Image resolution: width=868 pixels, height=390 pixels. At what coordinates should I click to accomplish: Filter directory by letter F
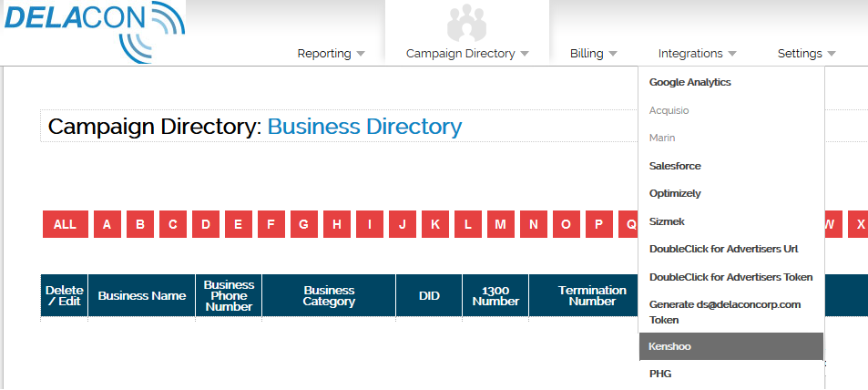(x=271, y=224)
